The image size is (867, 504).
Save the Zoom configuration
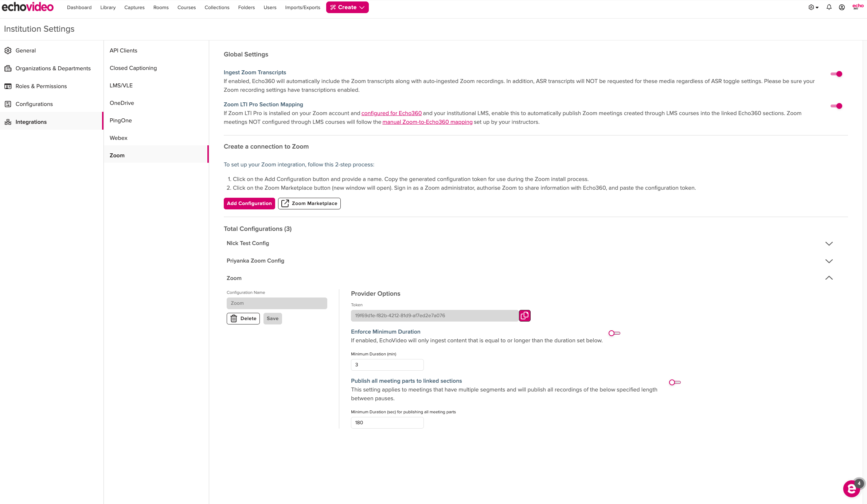click(273, 319)
